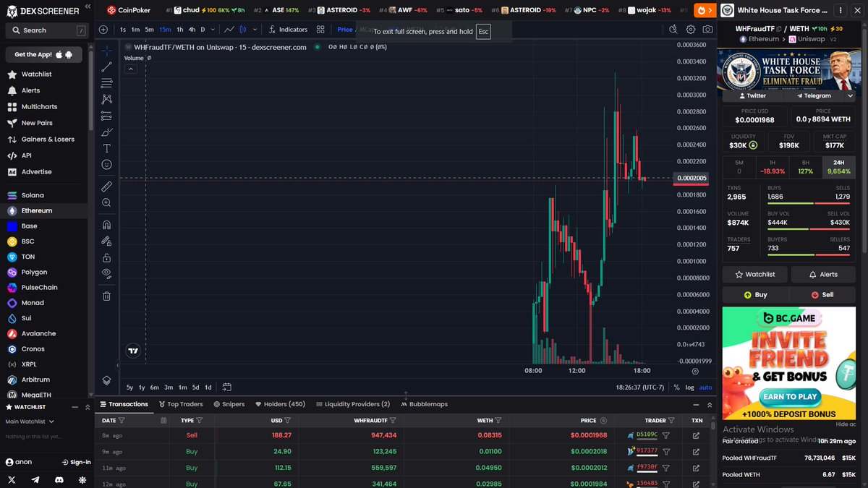This screenshot has height=488, width=868.
Task: Open the Top Traders tab
Action: click(181, 404)
